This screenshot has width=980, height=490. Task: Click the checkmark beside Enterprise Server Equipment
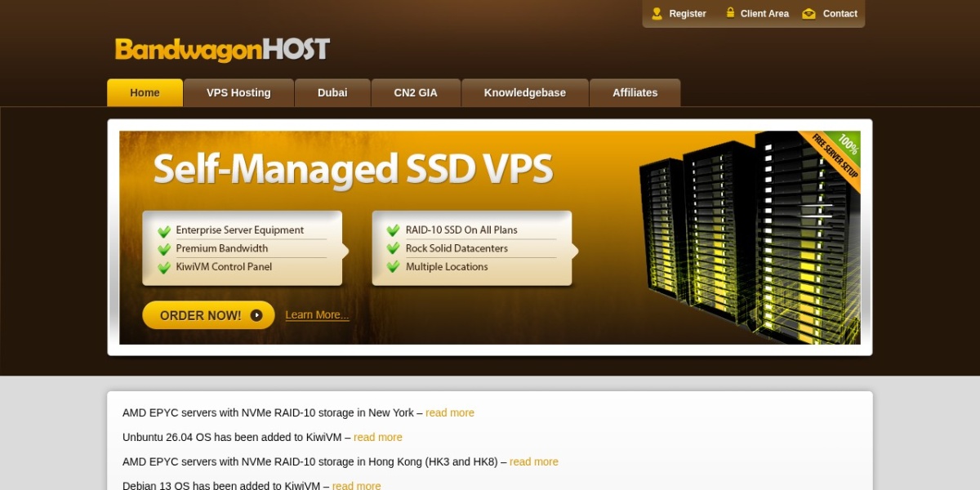[164, 231]
